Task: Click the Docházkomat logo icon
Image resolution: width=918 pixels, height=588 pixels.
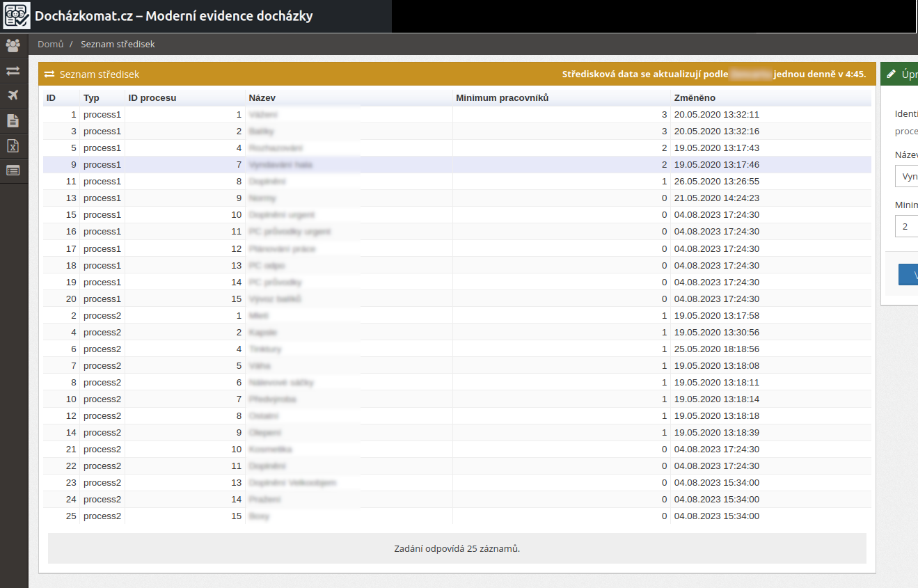Action: click(17, 15)
